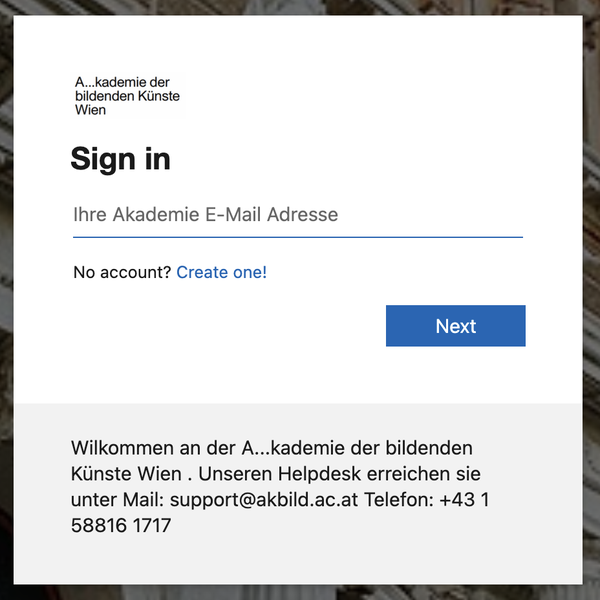
Task: Click the "Telefon:" label in the footer
Action: (397, 499)
